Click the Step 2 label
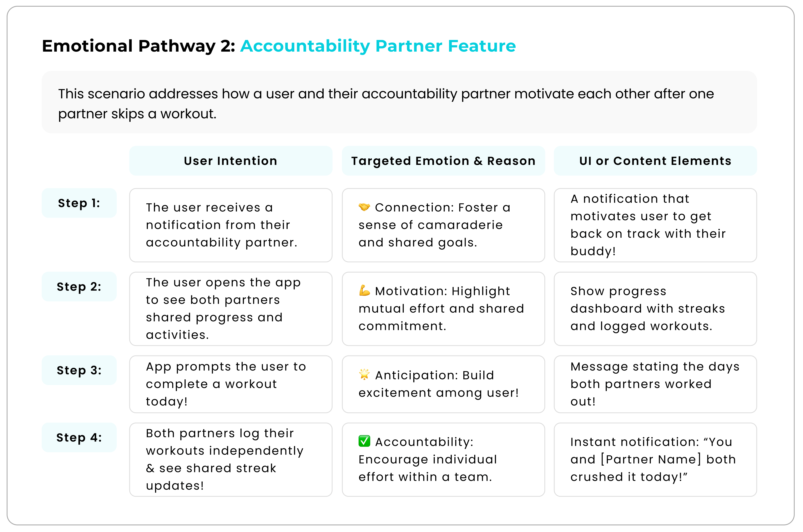This screenshot has width=803, height=532. coord(79,287)
